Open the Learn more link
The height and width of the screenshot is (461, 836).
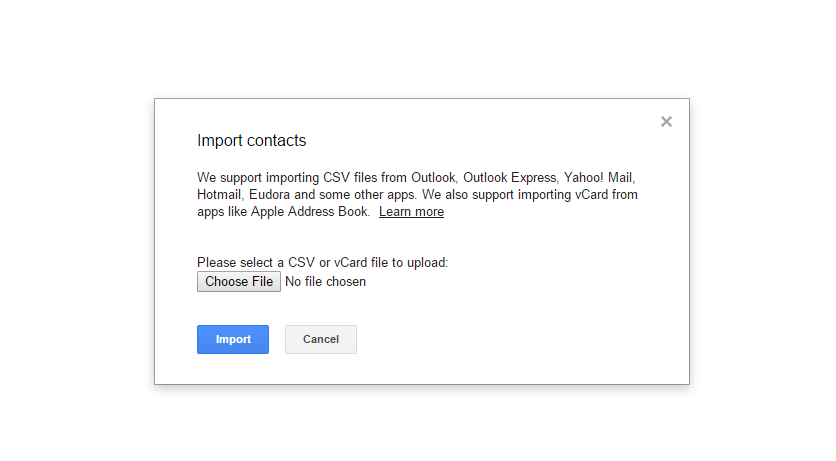411,212
